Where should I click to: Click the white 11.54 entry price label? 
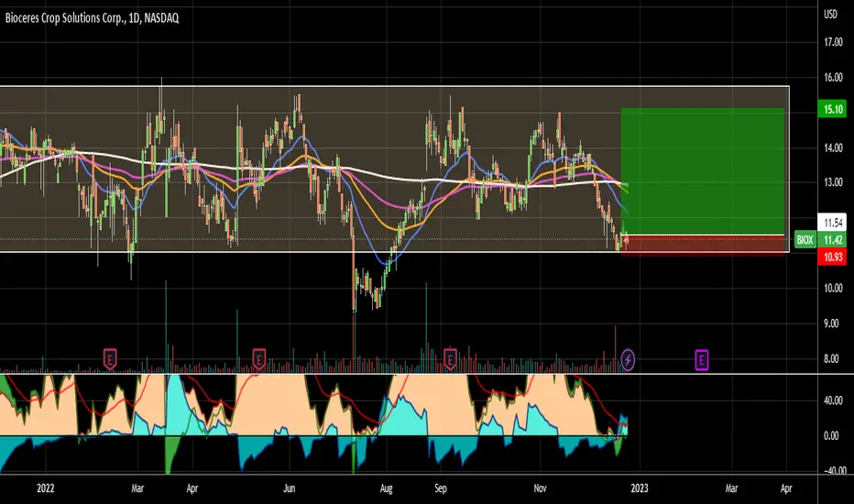[832, 223]
